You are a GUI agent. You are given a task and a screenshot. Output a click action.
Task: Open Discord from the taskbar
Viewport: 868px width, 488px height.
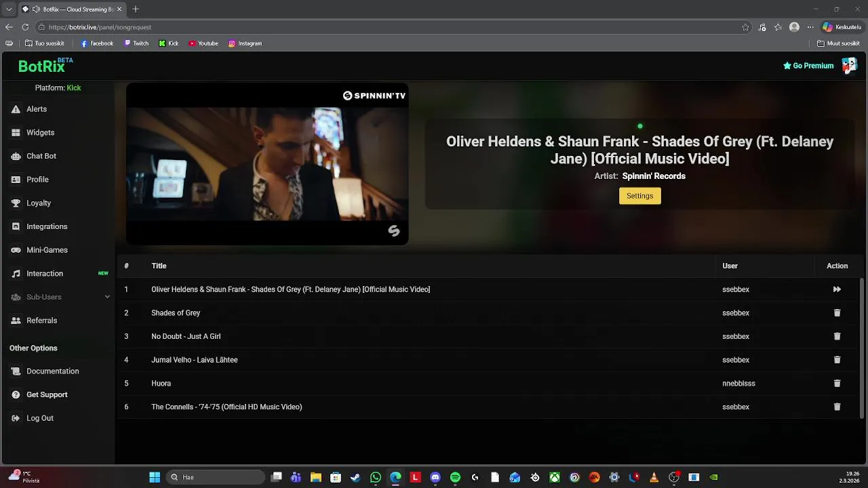pyautogui.click(x=435, y=477)
